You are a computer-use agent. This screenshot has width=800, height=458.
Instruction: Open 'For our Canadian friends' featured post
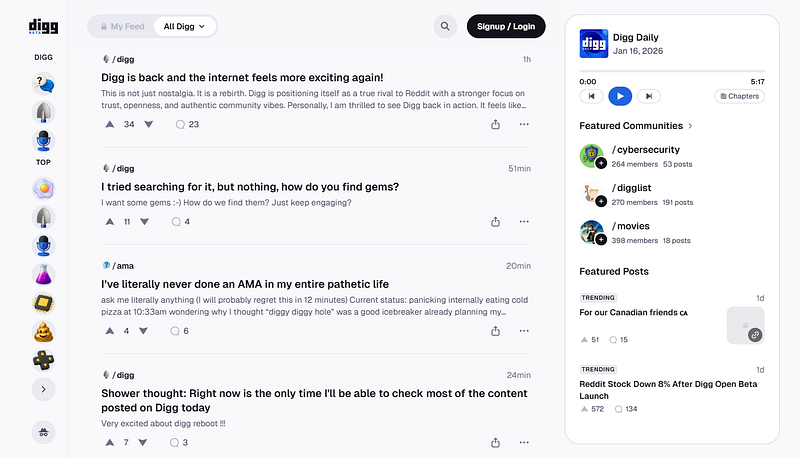tap(633, 312)
